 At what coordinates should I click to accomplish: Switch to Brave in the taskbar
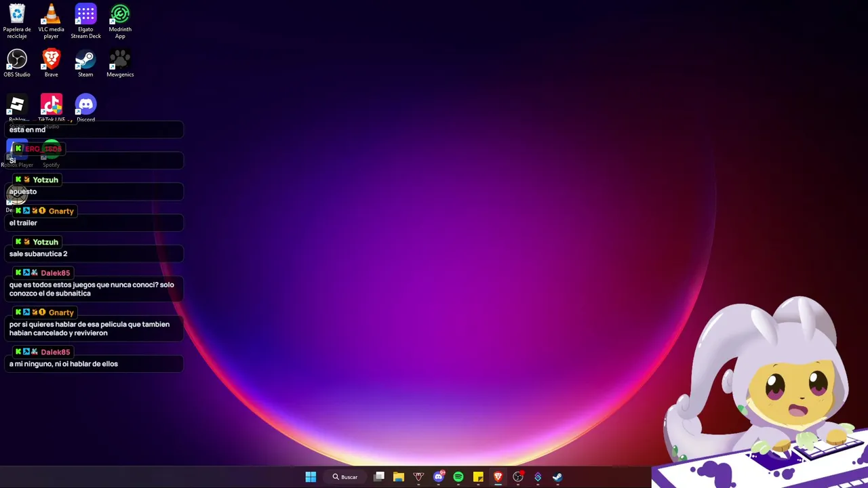click(x=498, y=477)
